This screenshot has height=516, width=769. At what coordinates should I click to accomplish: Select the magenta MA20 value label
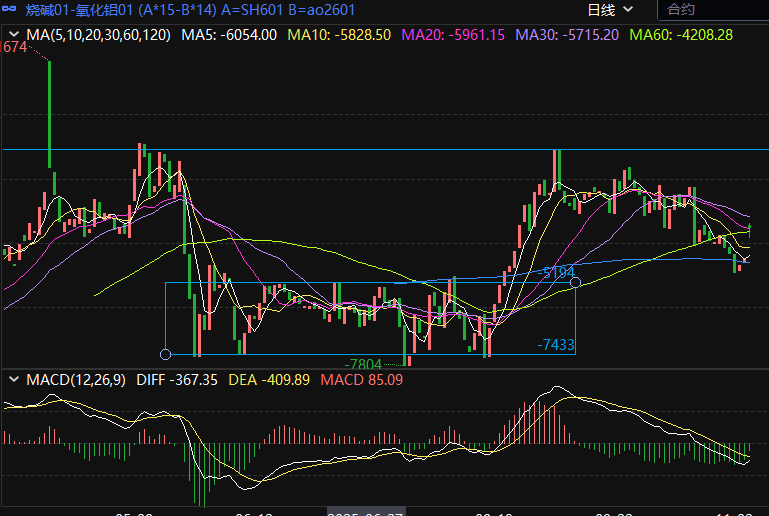tap(453, 35)
